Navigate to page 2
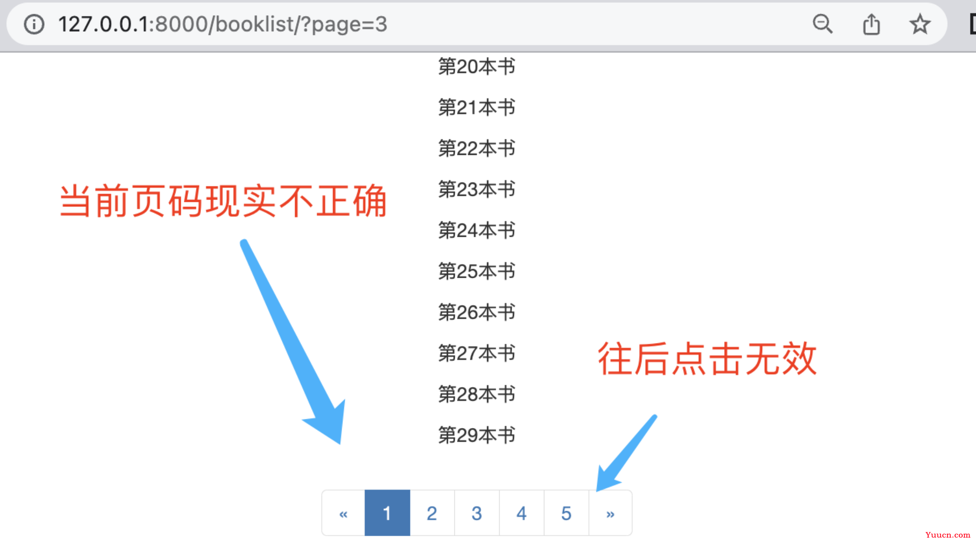 click(x=432, y=513)
